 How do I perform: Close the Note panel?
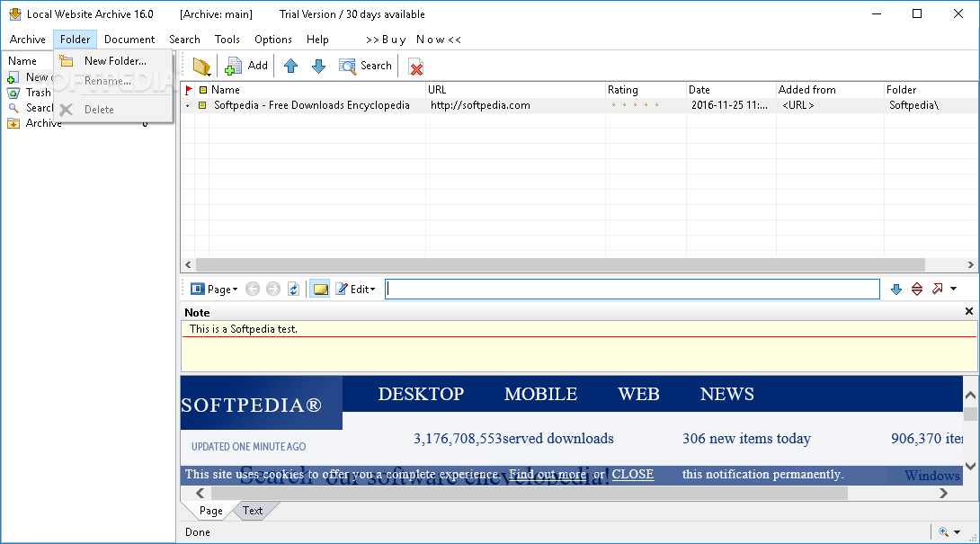[x=968, y=311]
